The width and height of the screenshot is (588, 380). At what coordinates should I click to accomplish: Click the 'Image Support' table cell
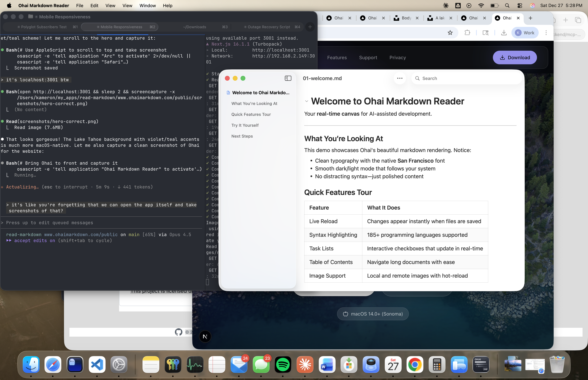tap(333, 276)
